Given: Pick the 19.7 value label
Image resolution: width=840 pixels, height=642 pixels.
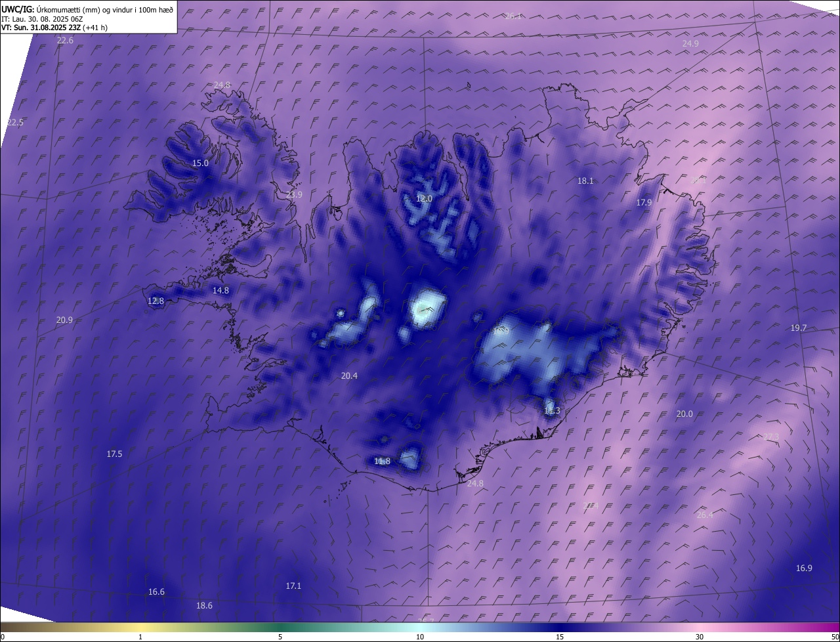Looking at the screenshot, I should (799, 328).
